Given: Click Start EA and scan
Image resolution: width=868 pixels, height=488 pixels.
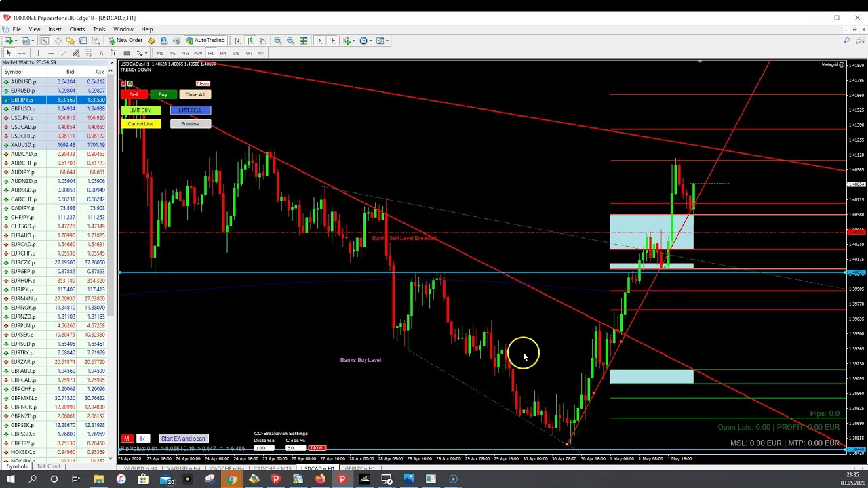Looking at the screenshot, I should click(183, 439).
